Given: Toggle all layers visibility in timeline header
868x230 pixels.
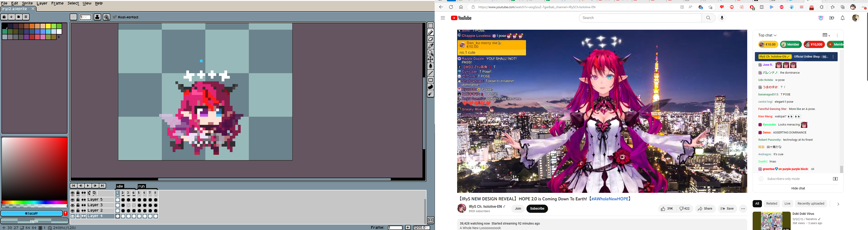Looking at the screenshot, I should click(73, 193).
